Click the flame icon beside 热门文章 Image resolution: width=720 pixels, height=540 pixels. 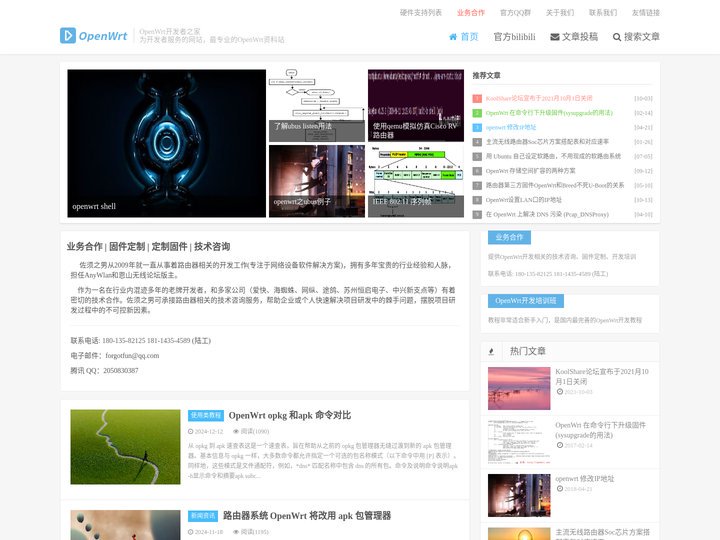click(491, 351)
